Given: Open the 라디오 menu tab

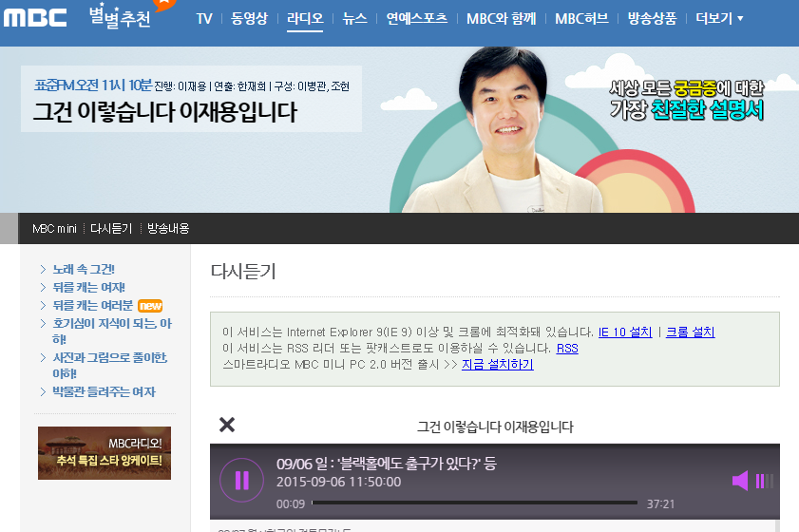Looking at the screenshot, I should click(305, 18).
